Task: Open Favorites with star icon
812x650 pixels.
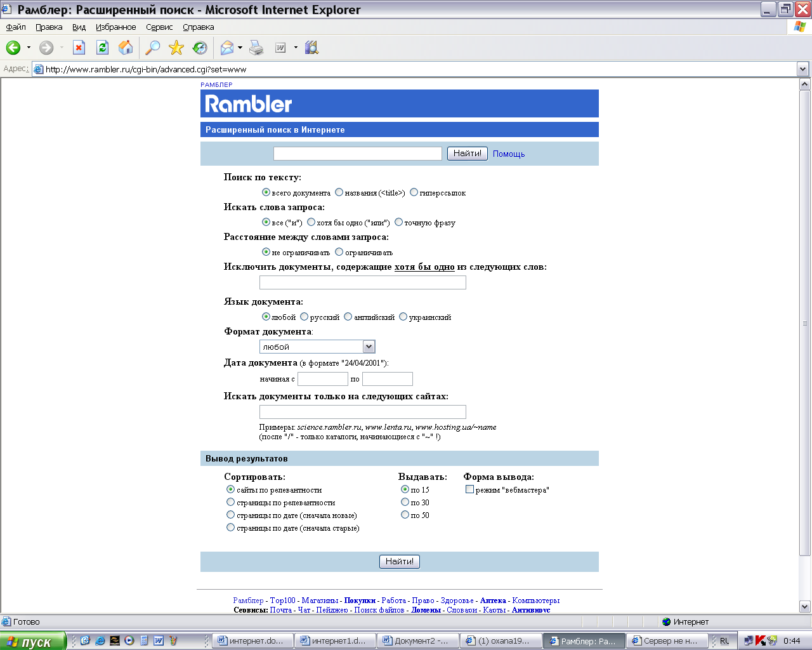Action: pos(176,48)
